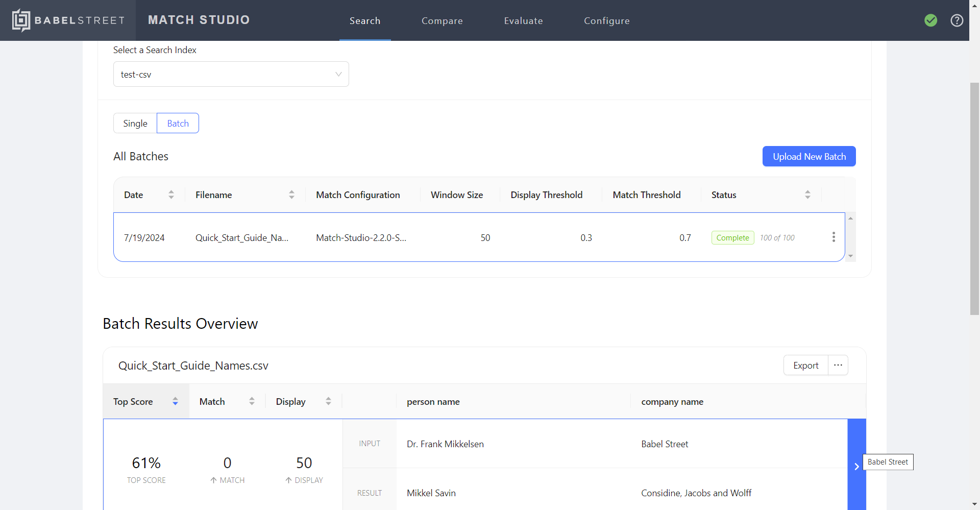Click the Match Threshold value 0.7
Viewport: 980px width, 510px height.
pos(685,237)
